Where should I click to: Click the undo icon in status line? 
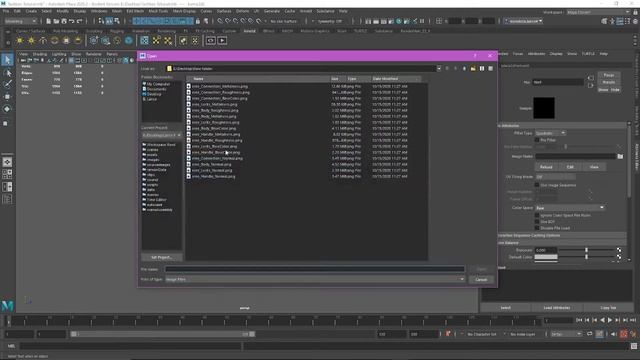[x=72, y=21]
